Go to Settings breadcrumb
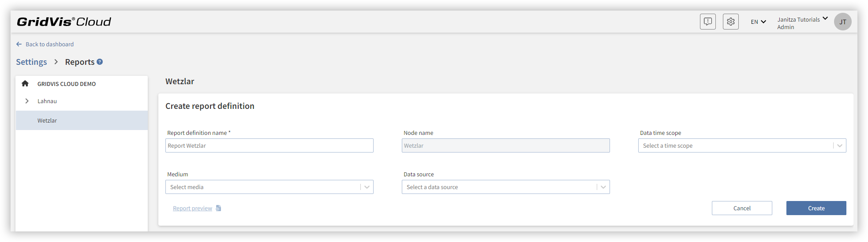 pos(31,62)
